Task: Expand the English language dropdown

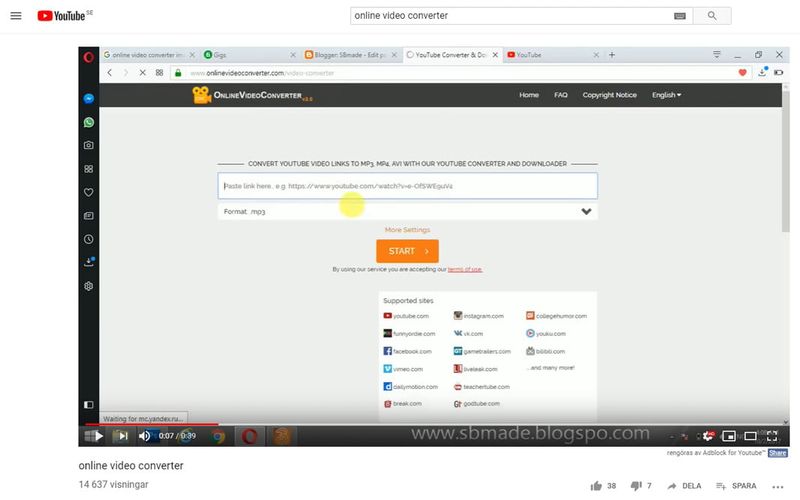Action: coord(667,95)
